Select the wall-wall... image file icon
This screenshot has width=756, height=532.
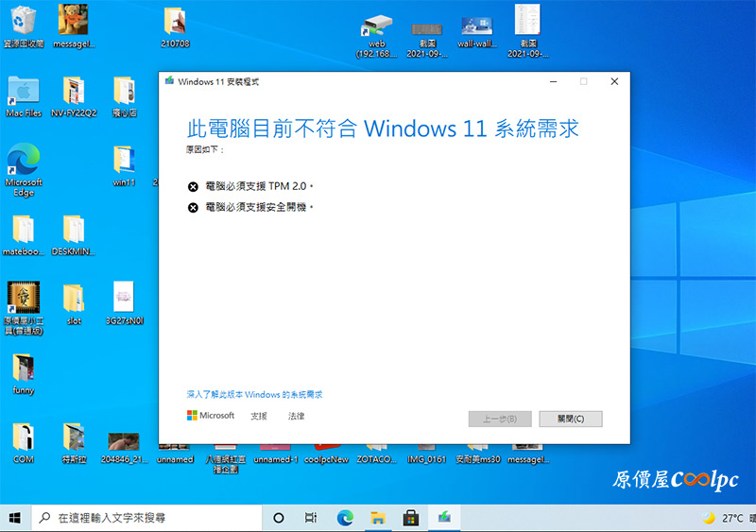click(477, 32)
